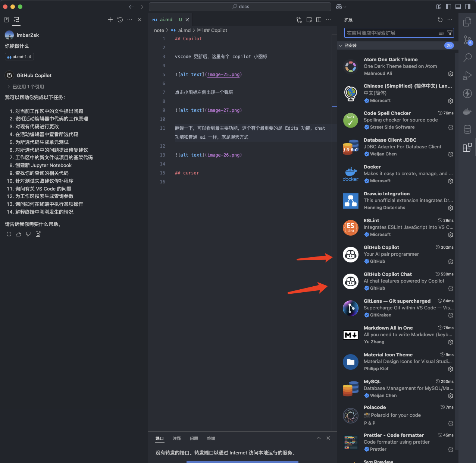Close the chat panel with the X
This screenshot has width=476, height=463.
(140, 20)
